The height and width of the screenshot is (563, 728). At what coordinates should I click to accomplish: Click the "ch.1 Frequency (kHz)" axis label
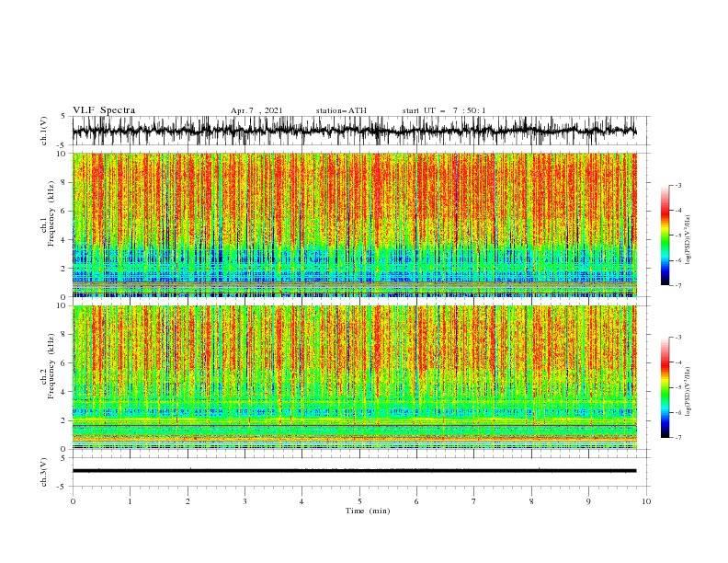point(48,213)
